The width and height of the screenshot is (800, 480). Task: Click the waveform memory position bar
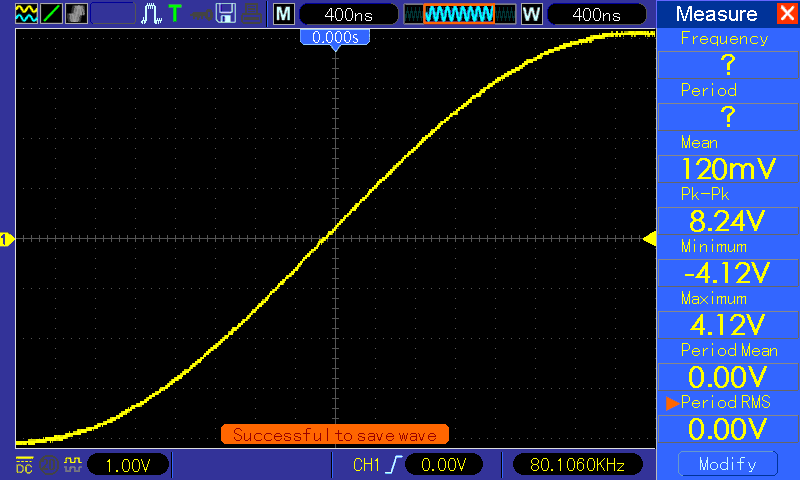tap(459, 14)
